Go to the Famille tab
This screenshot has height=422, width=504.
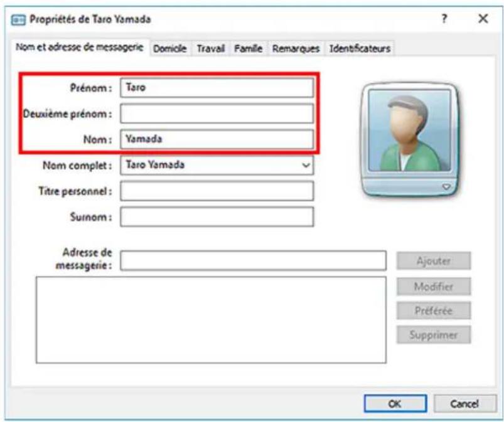pos(248,48)
